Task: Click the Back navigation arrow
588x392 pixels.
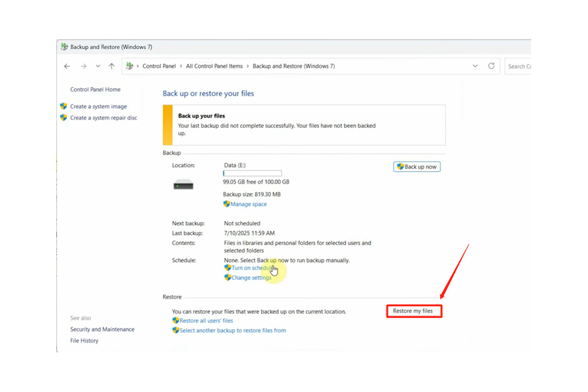Action: [67, 66]
